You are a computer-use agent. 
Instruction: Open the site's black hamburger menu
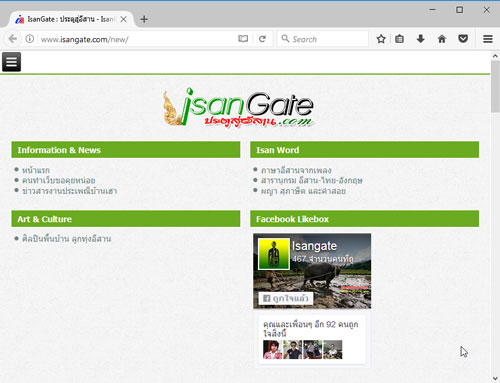click(11, 62)
